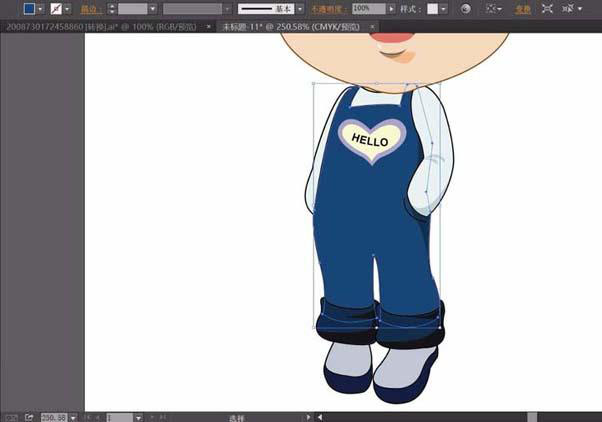Click the Recolor Artwork icon
Image resolution: width=602 pixels, height=422 pixels.
(x=466, y=9)
